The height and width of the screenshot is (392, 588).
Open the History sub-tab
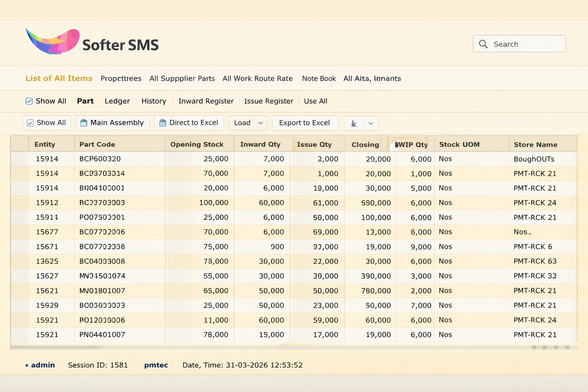(154, 101)
